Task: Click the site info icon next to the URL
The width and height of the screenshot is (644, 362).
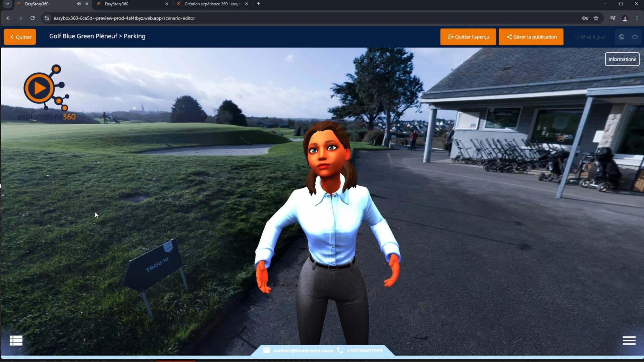Action: [x=47, y=18]
